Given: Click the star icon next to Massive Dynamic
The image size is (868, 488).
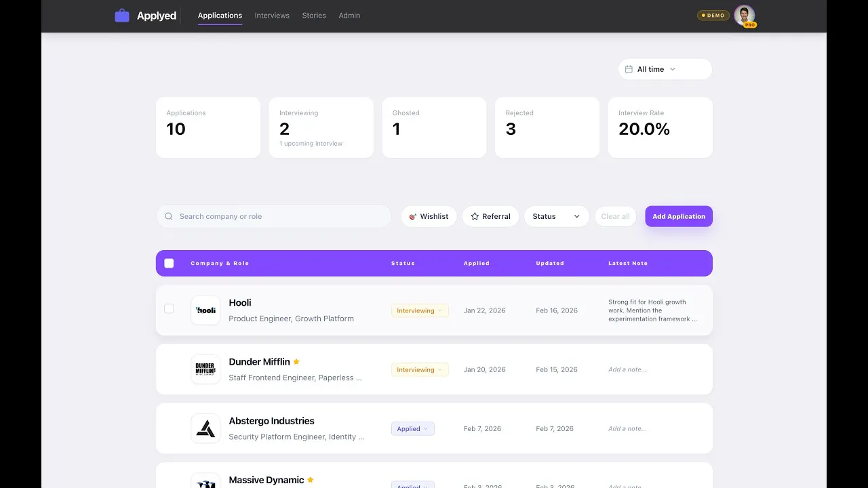Looking at the screenshot, I should (311, 480).
